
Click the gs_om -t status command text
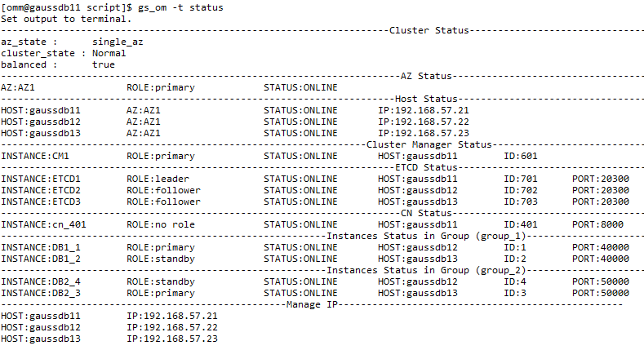(180, 7)
